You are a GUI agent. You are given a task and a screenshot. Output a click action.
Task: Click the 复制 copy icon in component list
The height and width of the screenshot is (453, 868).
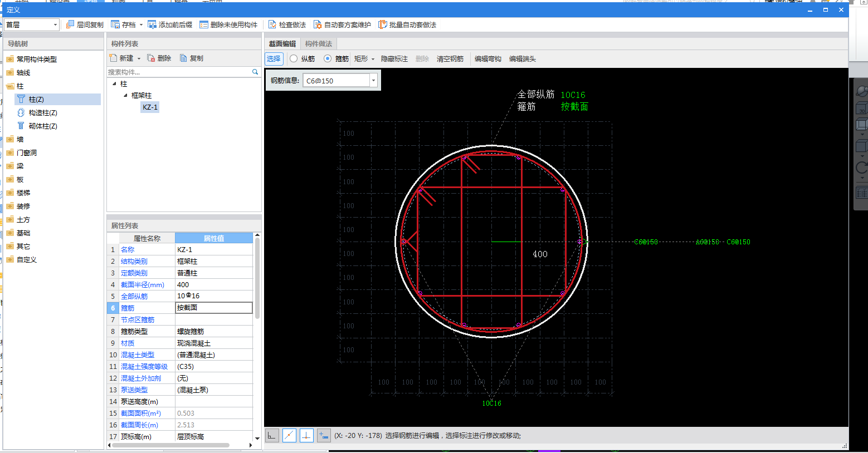[183, 58]
